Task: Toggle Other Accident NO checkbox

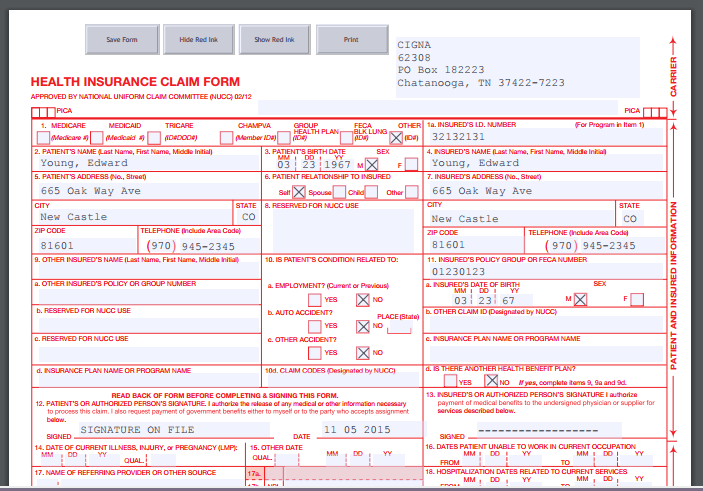Action: [x=363, y=353]
